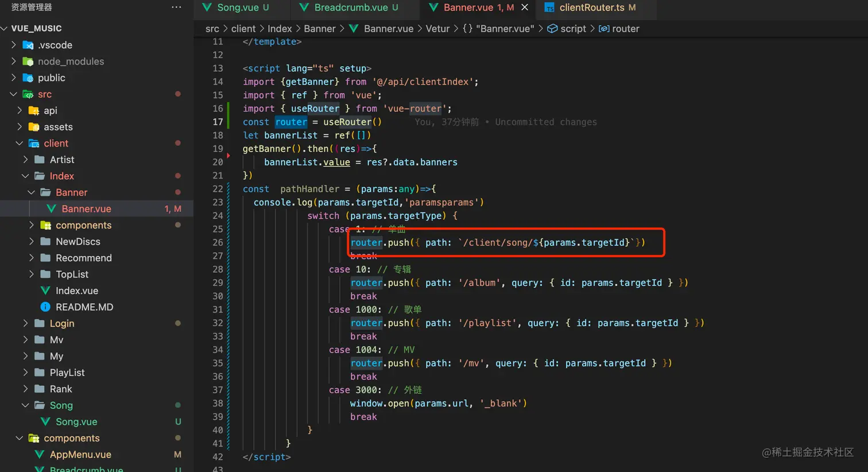Click the getBanner import on line 14
This screenshot has width=868, height=472.
[x=310, y=82]
